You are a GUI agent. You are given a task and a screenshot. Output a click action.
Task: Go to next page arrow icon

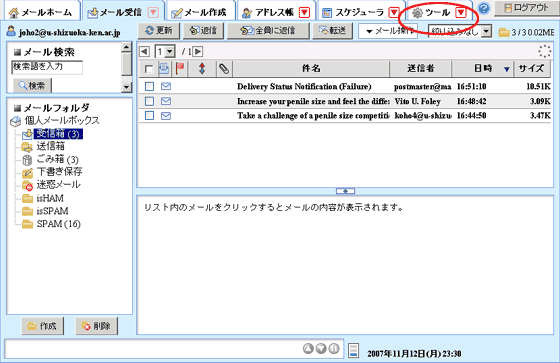point(198,52)
